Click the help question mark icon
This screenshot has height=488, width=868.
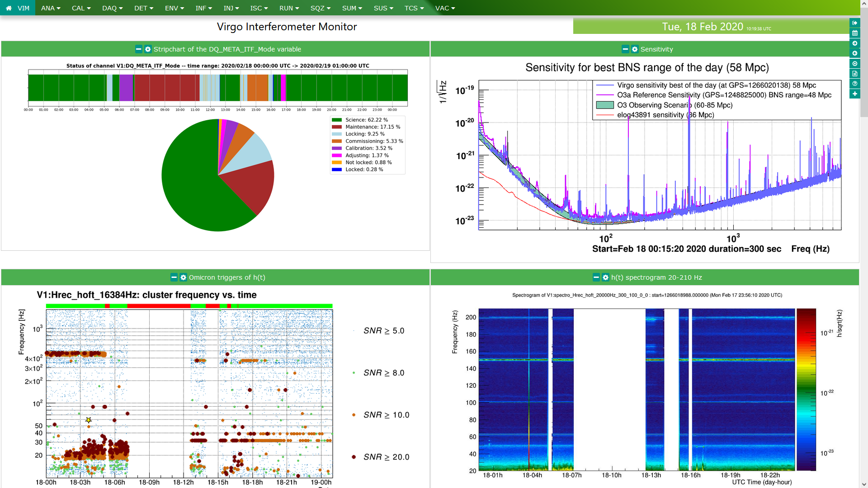pyautogui.click(x=854, y=84)
